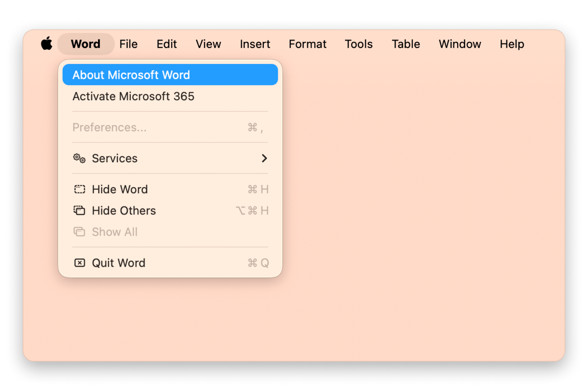Open the View menu
Viewport: 588px width, 391px height.
(208, 44)
